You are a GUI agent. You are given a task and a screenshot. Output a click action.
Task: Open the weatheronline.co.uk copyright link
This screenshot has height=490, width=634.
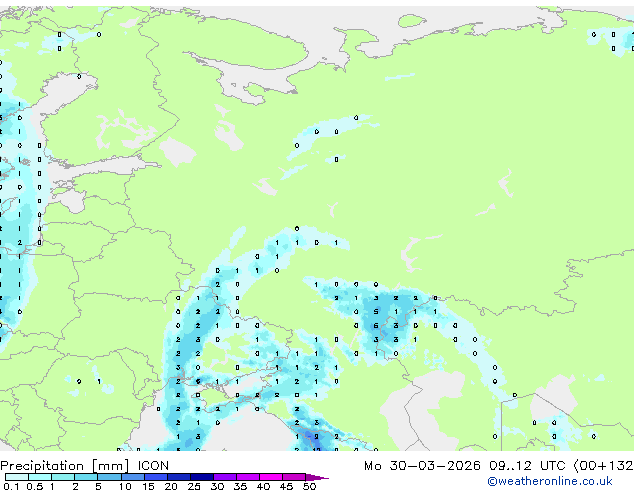click(x=550, y=481)
